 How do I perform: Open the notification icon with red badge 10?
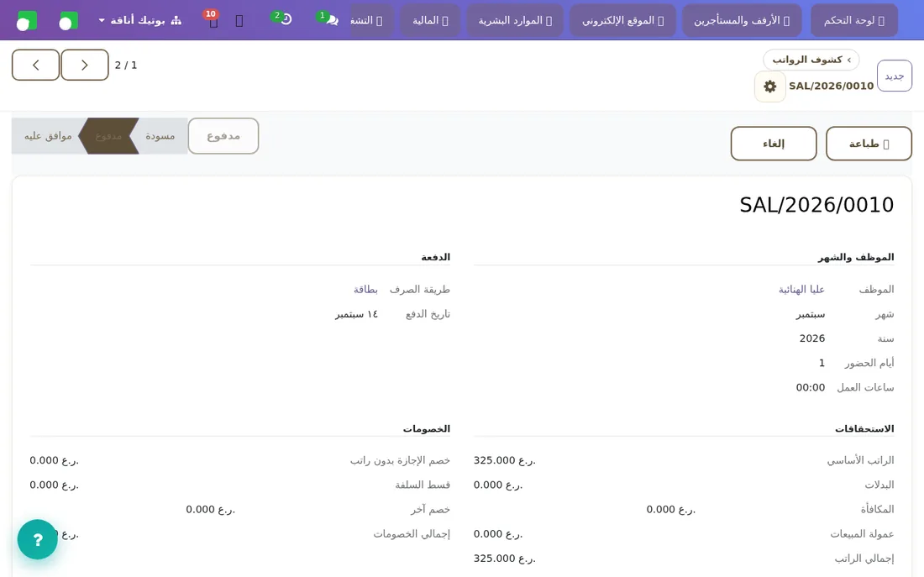click(x=213, y=20)
